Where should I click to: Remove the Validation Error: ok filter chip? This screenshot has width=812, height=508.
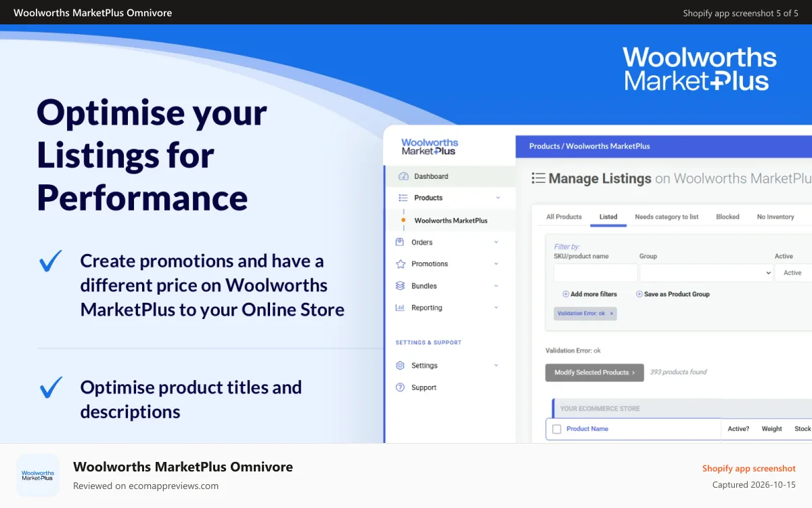coord(612,314)
